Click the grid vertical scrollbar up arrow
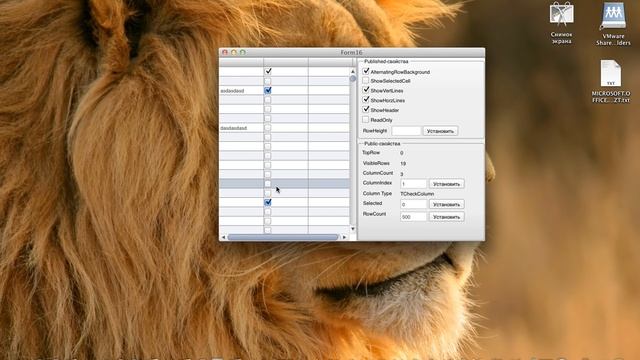 [x=353, y=71]
